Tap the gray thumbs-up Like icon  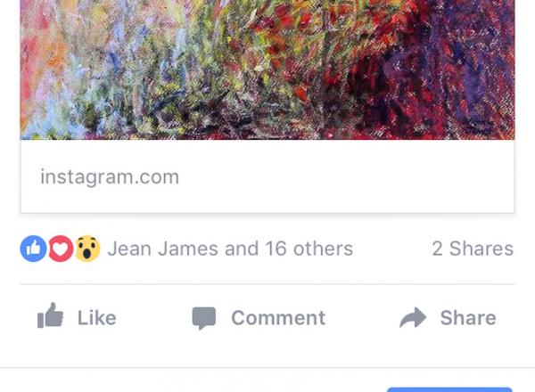(x=50, y=315)
